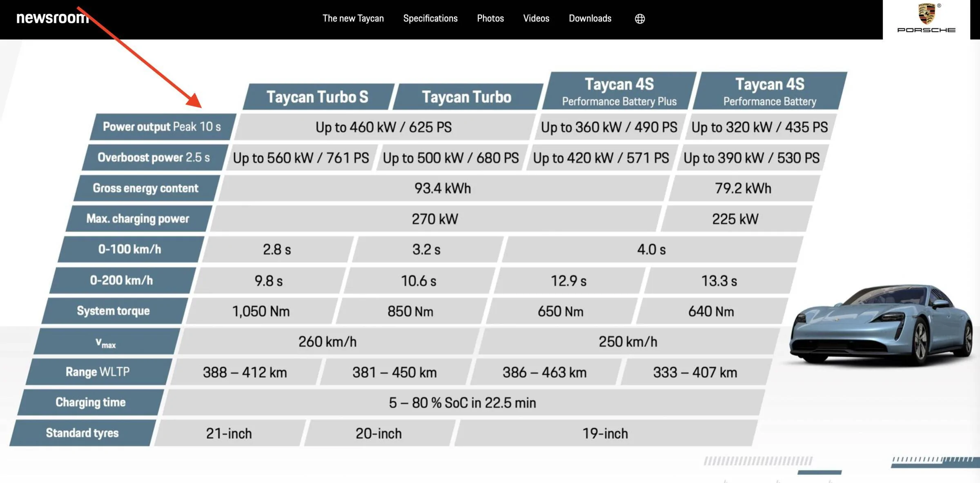Open the Downloads menu item
The height and width of the screenshot is (483, 980).
pyautogui.click(x=590, y=18)
